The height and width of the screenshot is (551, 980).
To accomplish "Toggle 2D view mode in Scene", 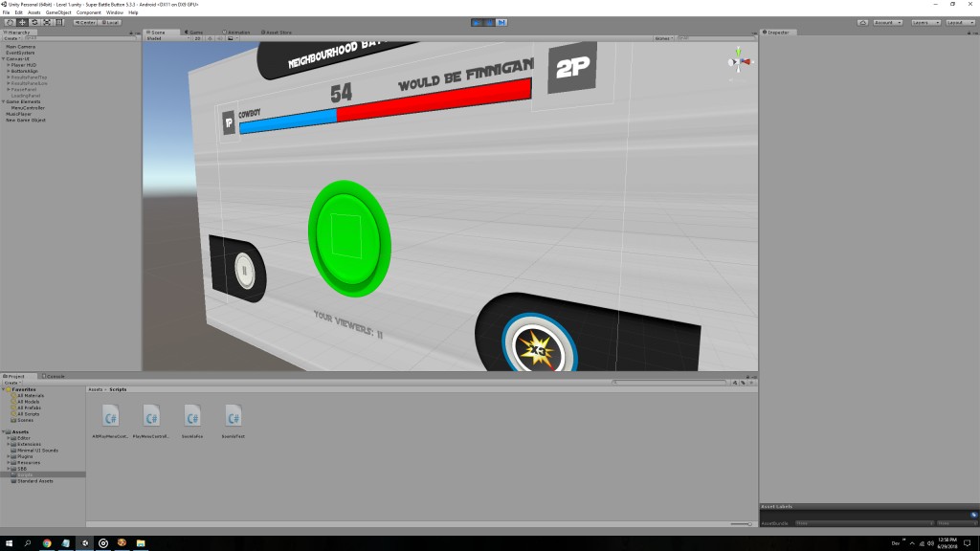I will [197, 38].
